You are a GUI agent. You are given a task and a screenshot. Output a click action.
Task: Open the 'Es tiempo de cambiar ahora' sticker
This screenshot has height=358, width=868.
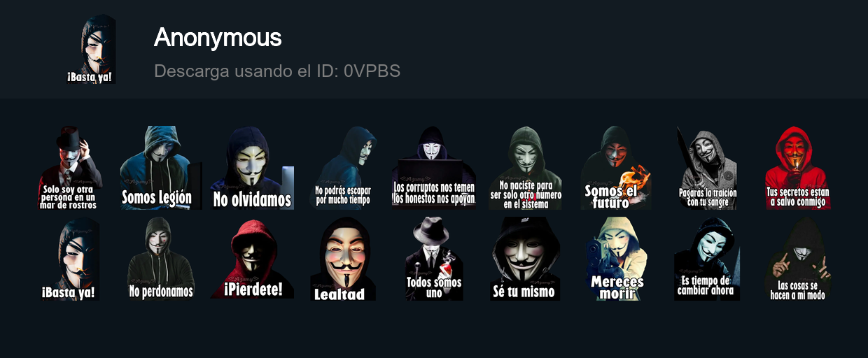[x=707, y=259]
